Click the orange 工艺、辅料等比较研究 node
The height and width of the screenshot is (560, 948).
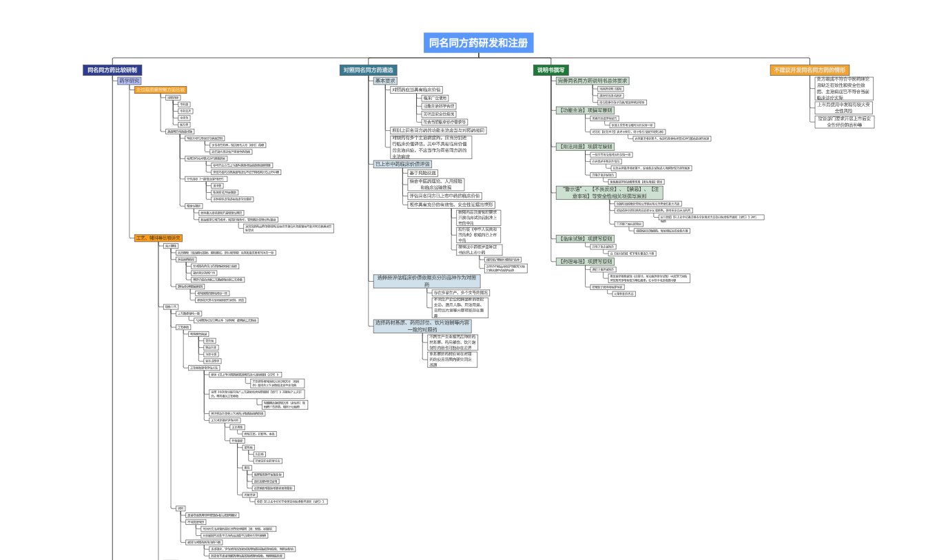[158, 238]
